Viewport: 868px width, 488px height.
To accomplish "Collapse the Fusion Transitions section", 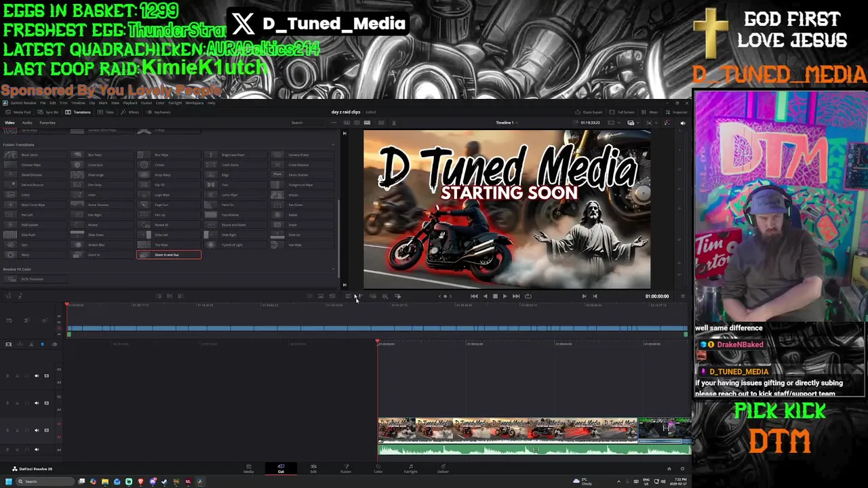I will (333, 145).
